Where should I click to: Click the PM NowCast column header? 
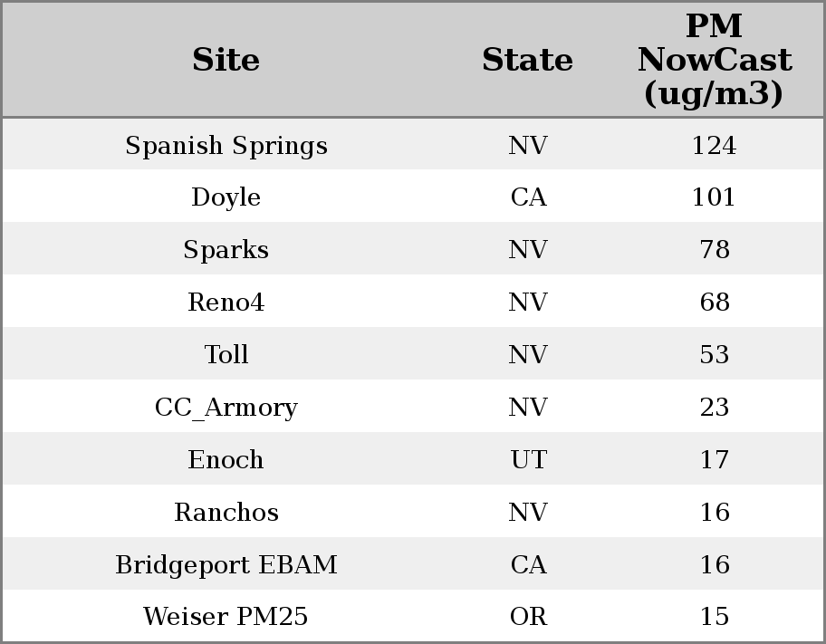click(x=714, y=61)
